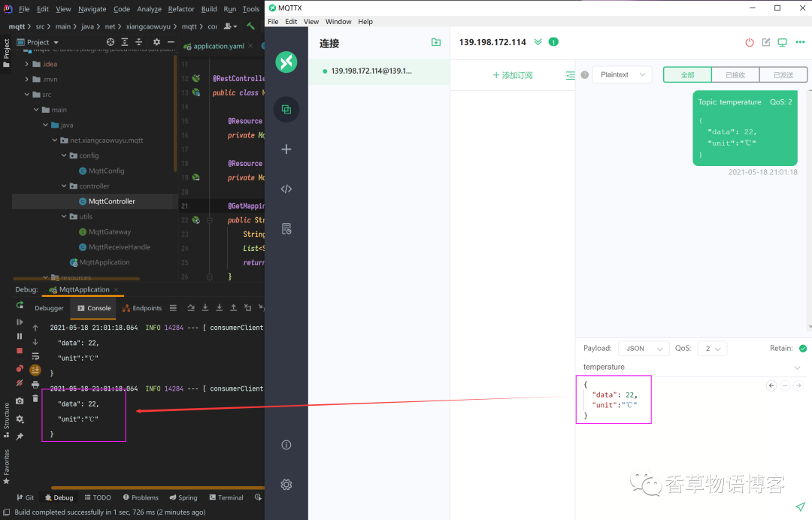Open View Breakpoints in debug sidebar
The height and width of the screenshot is (520, 812).
tap(20, 368)
